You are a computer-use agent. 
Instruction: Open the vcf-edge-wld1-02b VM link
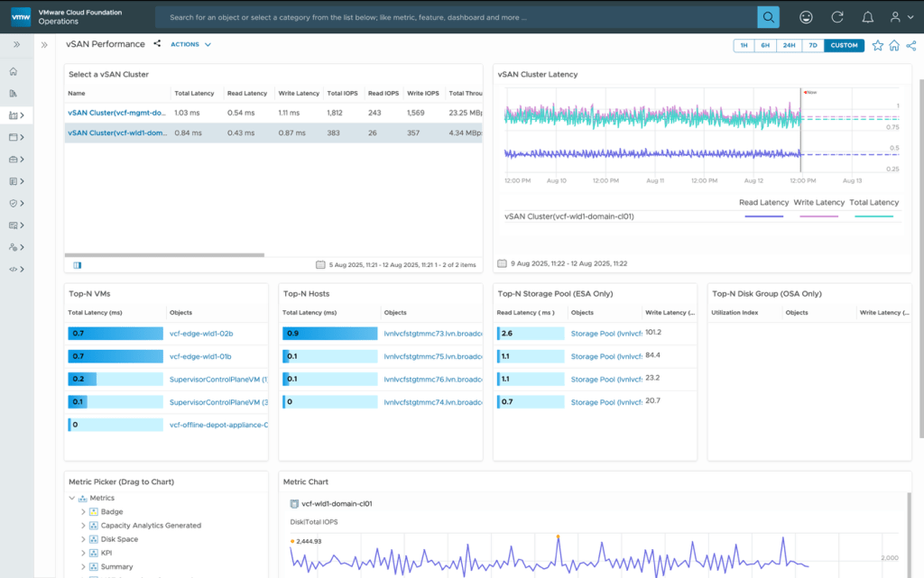pyautogui.click(x=201, y=334)
